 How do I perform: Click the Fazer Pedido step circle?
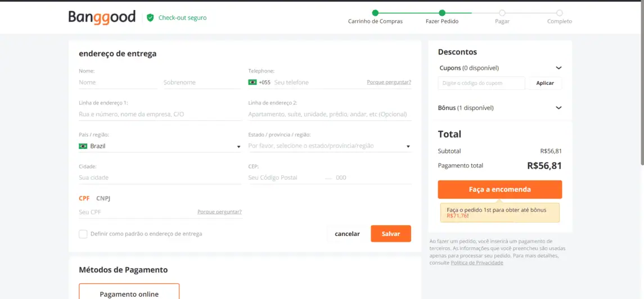click(x=442, y=13)
